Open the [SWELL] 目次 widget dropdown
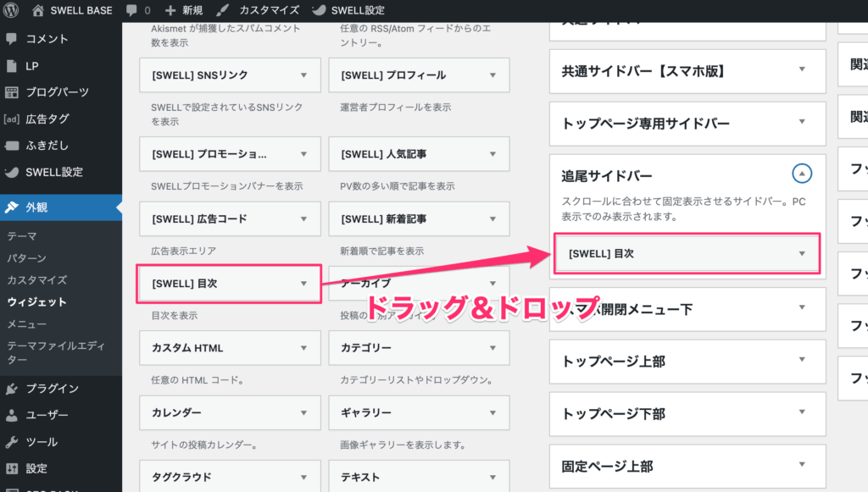 click(x=303, y=284)
